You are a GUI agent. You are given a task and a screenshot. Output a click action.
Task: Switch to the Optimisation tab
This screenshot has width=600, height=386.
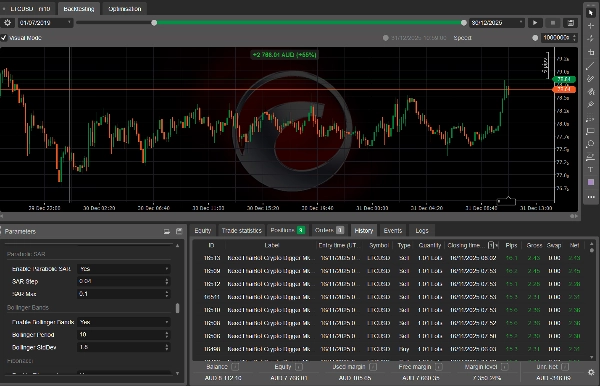point(125,8)
